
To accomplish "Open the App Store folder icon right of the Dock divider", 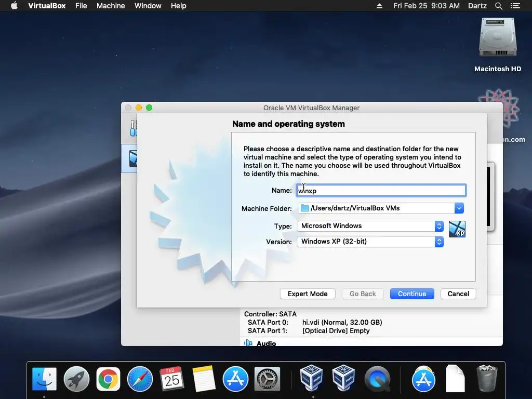I will (x=423, y=379).
